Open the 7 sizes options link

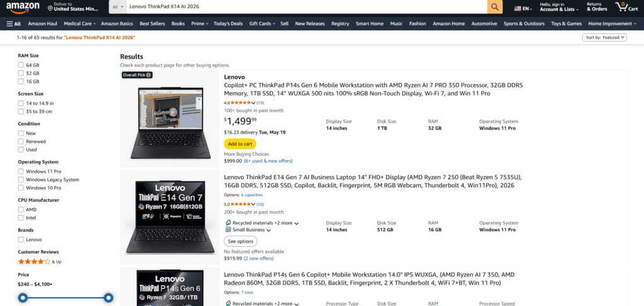coord(247,292)
